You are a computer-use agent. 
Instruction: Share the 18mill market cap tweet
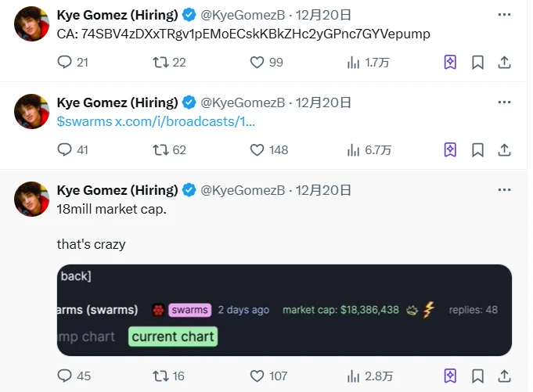pyautogui.click(x=505, y=376)
